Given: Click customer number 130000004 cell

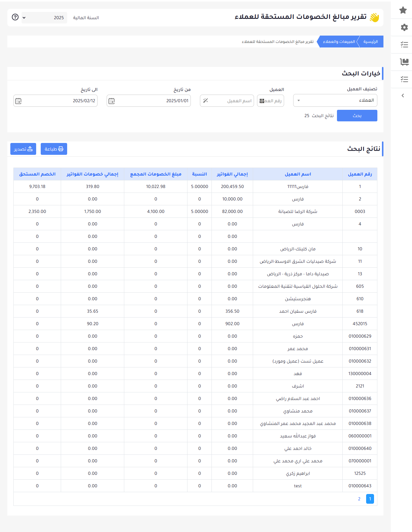Looking at the screenshot, I should coord(360,374).
